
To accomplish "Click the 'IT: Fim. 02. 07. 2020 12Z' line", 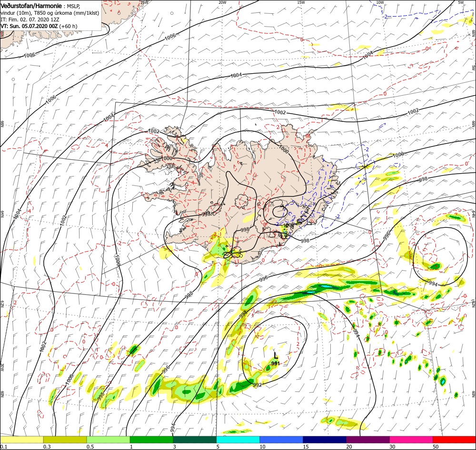I will 29,20.
